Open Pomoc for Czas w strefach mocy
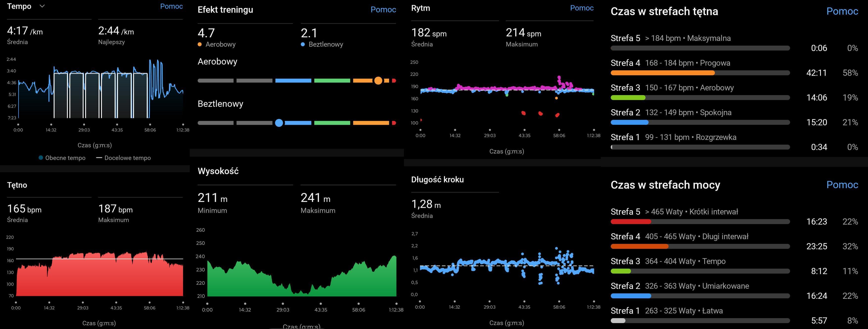 [x=842, y=184]
